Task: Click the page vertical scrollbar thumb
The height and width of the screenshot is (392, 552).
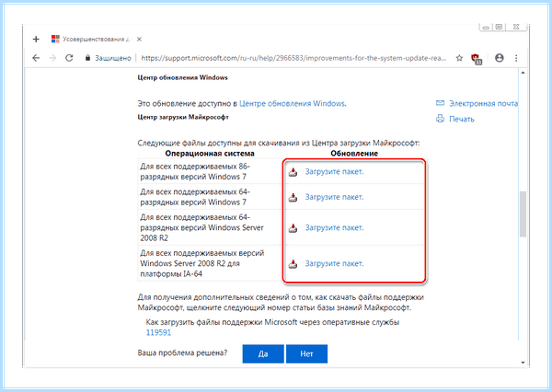Action: [523, 214]
